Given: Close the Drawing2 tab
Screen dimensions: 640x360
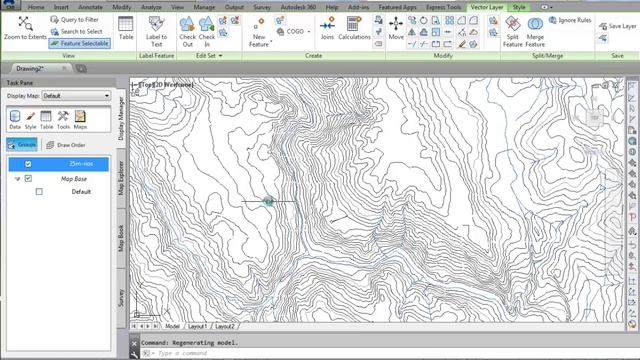Looking at the screenshot, I should point(64,69).
